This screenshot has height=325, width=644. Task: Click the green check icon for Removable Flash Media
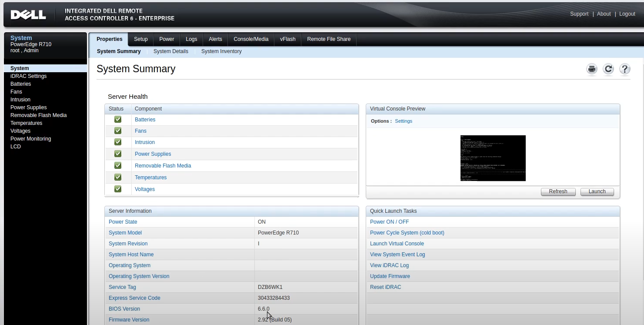point(118,165)
